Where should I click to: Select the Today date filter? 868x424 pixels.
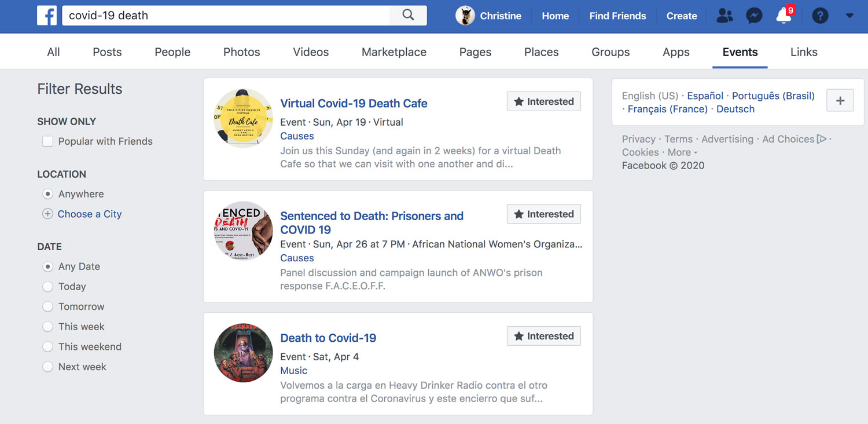(x=48, y=287)
